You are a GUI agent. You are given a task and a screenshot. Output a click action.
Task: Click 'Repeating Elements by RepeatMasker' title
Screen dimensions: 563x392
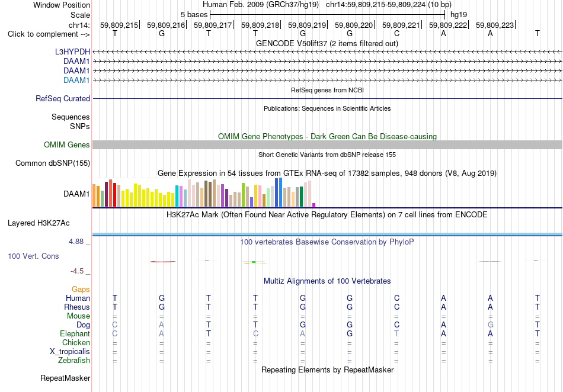pyautogui.click(x=328, y=369)
